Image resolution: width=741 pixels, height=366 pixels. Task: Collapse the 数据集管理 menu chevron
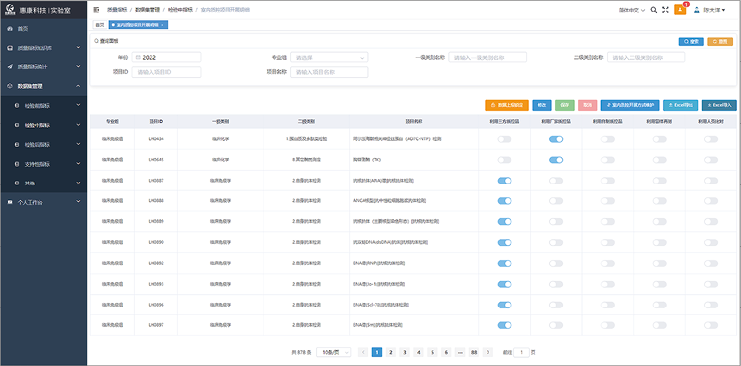[x=78, y=86]
